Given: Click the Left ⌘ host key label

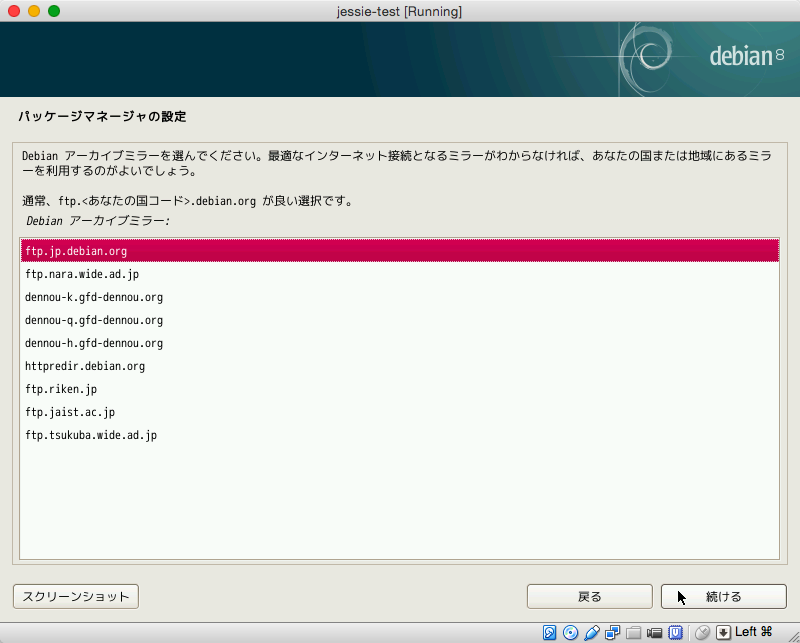Looking at the screenshot, I should tap(754, 632).
